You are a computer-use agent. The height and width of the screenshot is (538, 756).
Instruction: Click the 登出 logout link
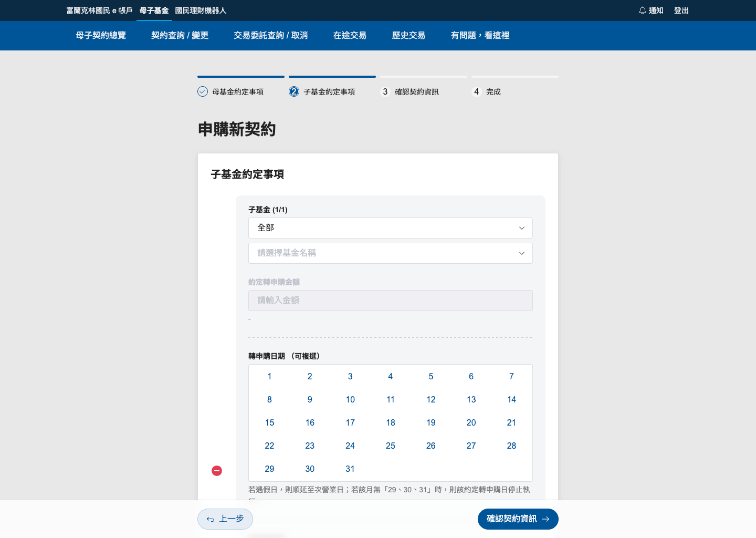(x=681, y=11)
